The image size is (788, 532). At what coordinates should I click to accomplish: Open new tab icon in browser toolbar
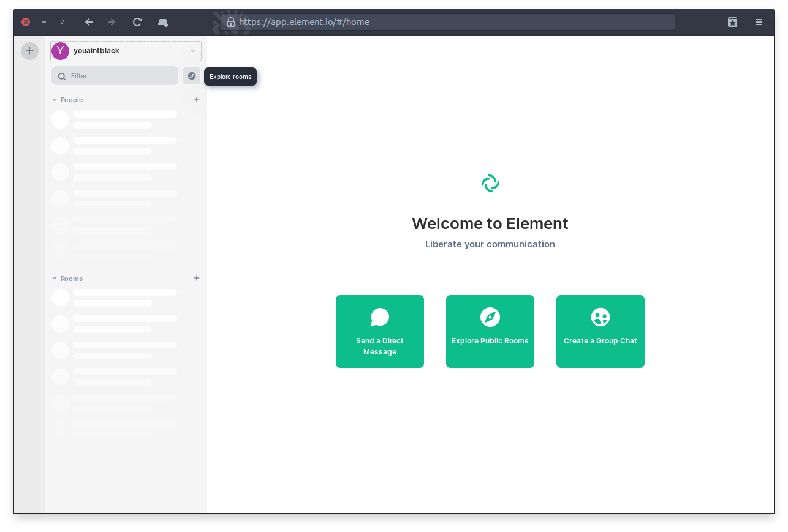tap(162, 22)
